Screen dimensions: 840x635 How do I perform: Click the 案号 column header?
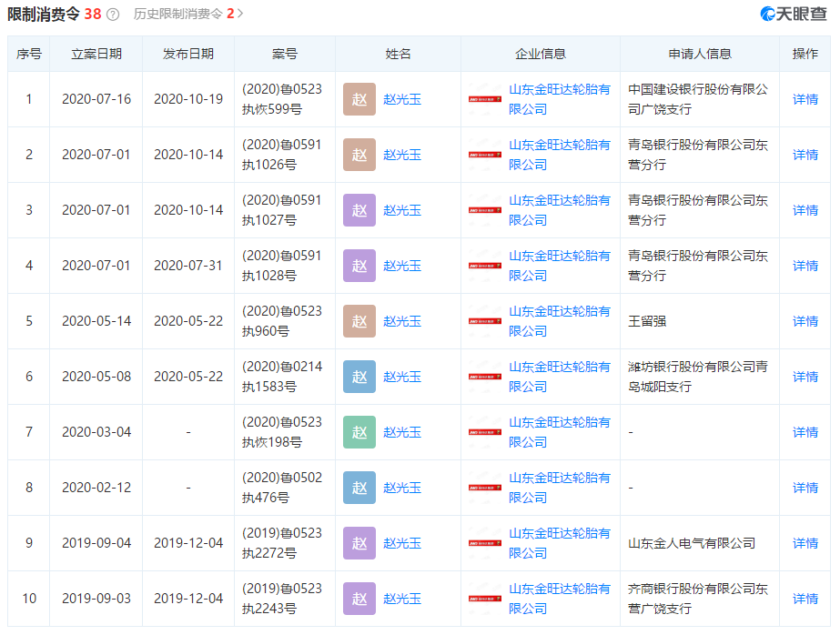click(x=285, y=54)
